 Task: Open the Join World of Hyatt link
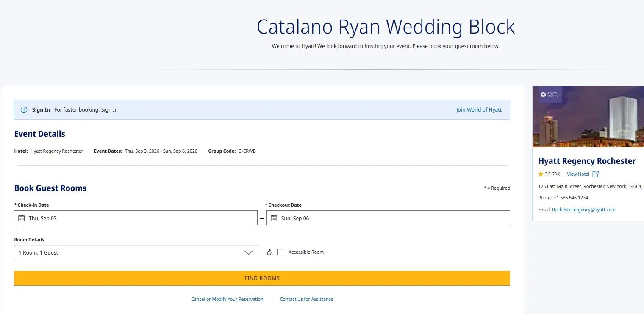tap(479, 110)
